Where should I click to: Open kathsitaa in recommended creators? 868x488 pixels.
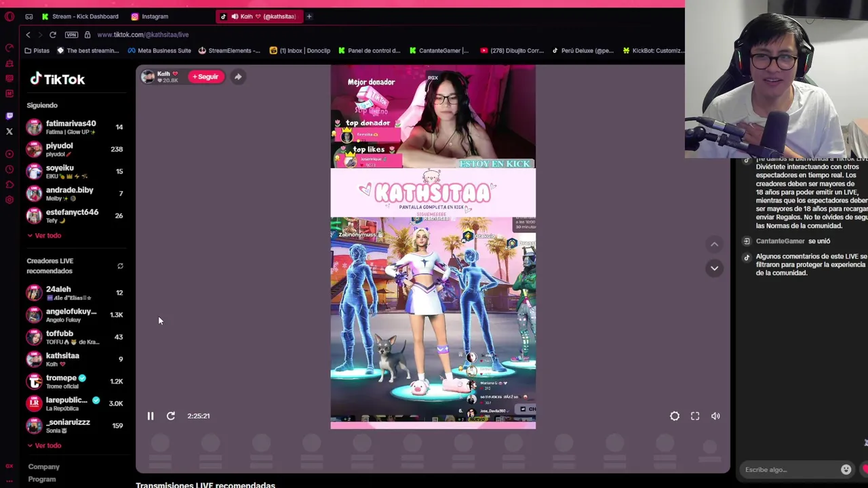tap(75, 359)
